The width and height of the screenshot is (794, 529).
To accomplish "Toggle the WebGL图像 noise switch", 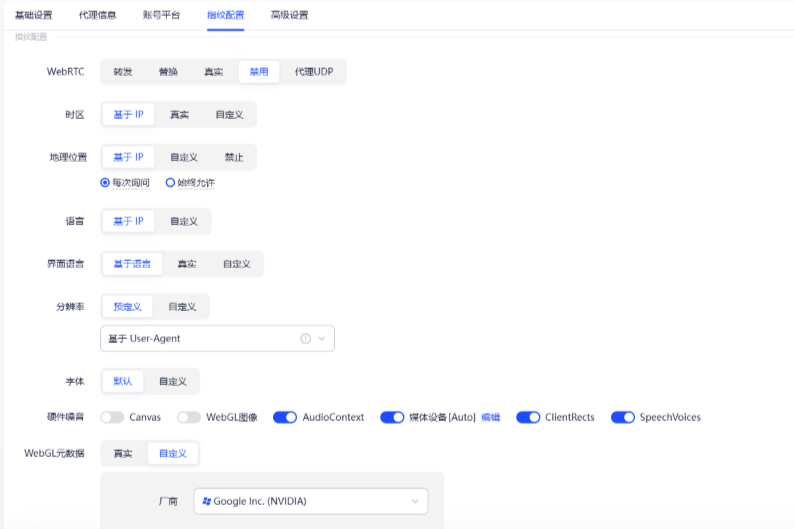I will [x=189, y=417].
